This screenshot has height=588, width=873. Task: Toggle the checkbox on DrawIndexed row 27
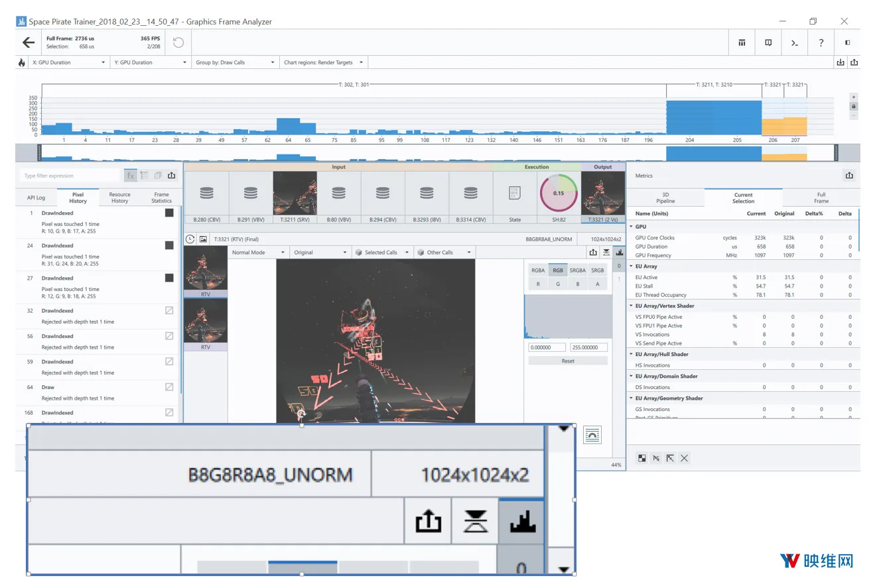coord(169,278)
